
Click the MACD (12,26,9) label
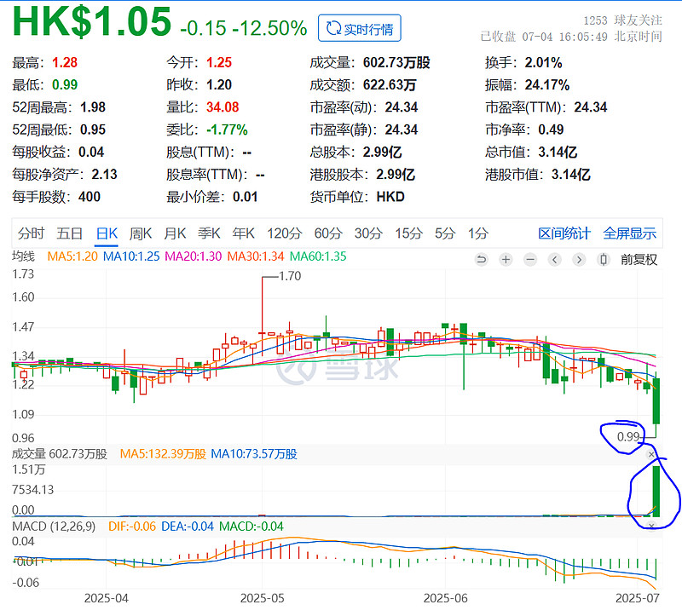click(54, 527)
